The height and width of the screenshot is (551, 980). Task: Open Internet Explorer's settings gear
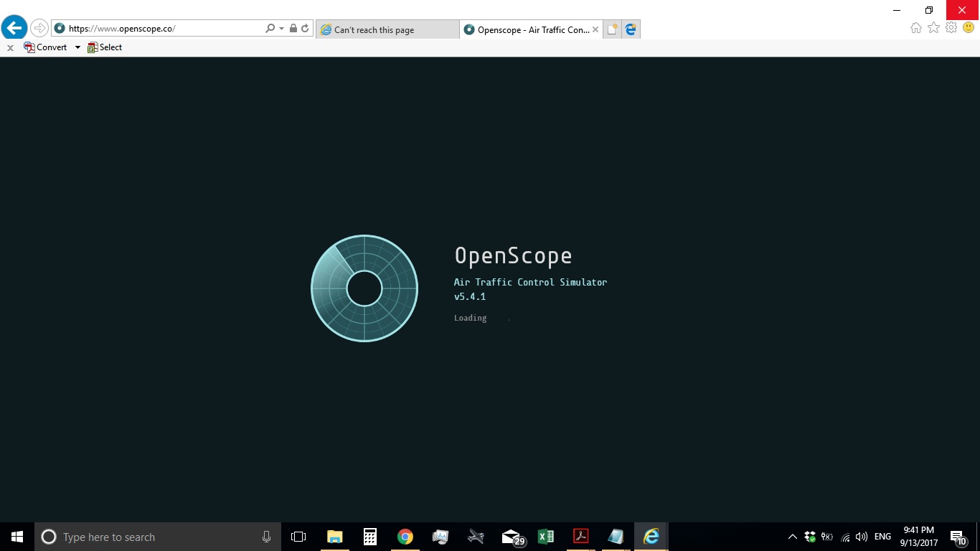coord(951,27)
